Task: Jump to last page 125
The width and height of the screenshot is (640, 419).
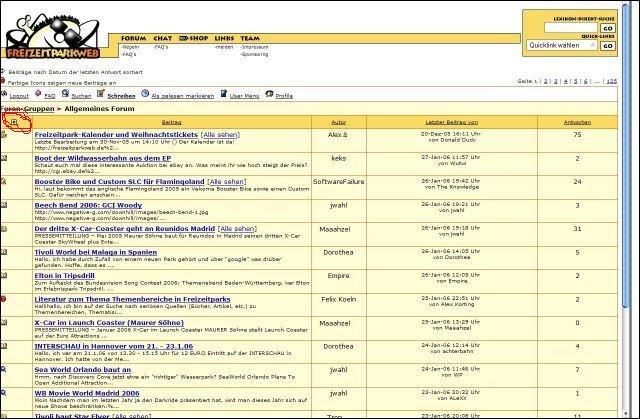Action: point(611,81)
